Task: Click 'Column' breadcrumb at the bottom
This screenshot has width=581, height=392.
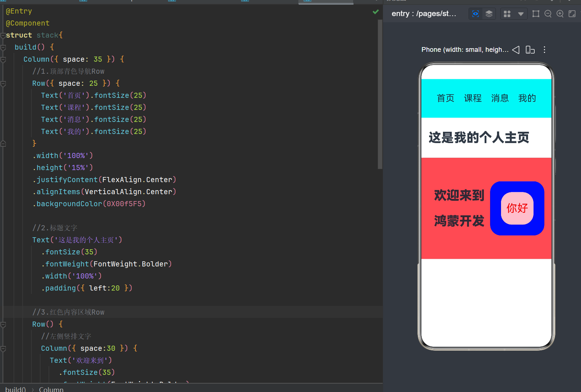Action: [x=51, y=389]
